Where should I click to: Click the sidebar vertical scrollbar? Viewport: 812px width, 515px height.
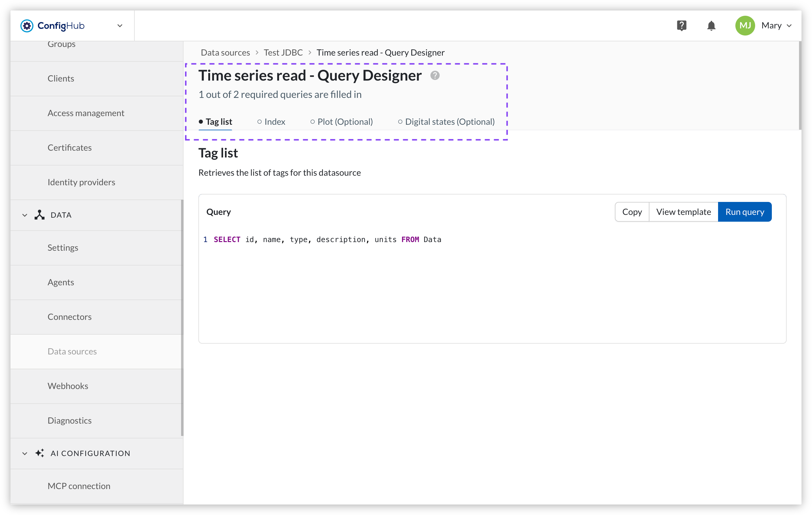(x=182, y=318)
